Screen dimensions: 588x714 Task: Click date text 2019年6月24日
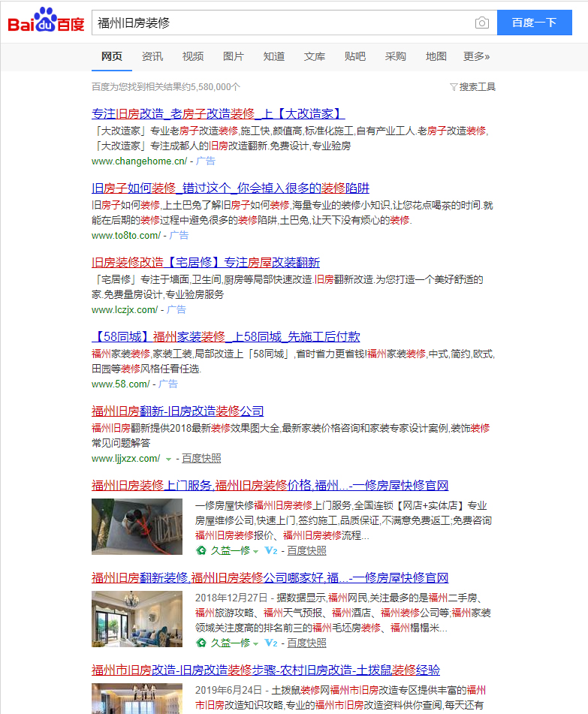228,690
